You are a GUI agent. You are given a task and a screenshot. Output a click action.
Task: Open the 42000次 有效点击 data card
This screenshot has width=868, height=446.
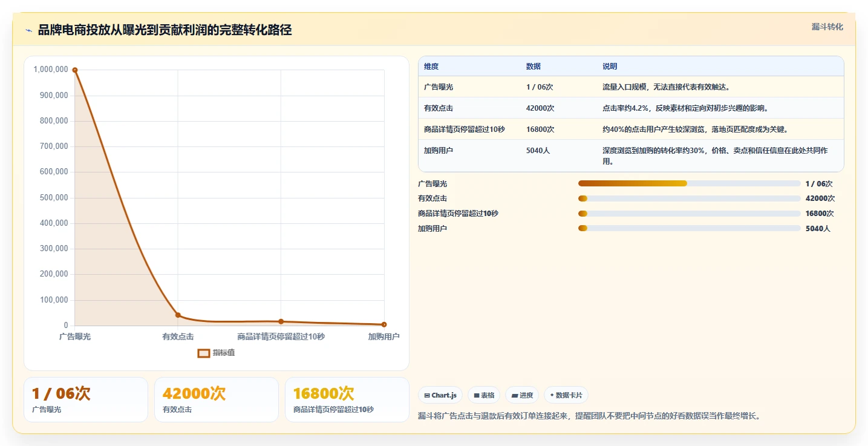(x=217, y=399)
